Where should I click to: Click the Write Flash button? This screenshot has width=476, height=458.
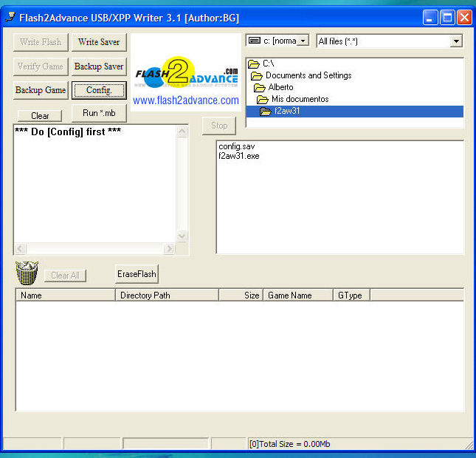tap(41, 42)
